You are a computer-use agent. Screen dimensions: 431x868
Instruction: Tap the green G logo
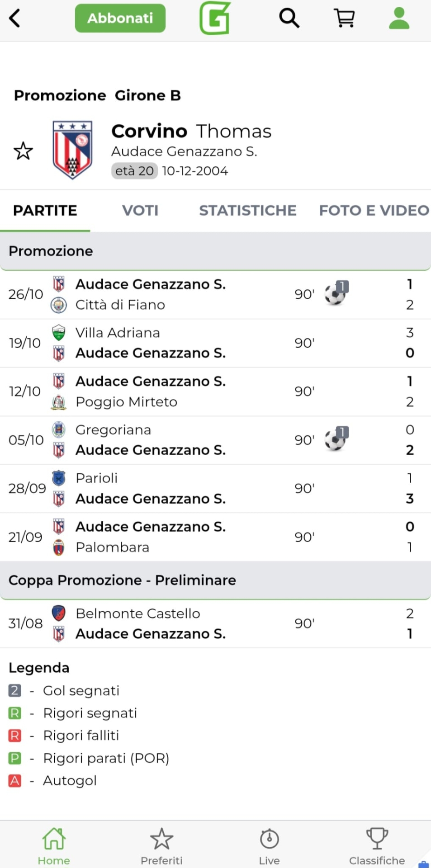(215, 18)
